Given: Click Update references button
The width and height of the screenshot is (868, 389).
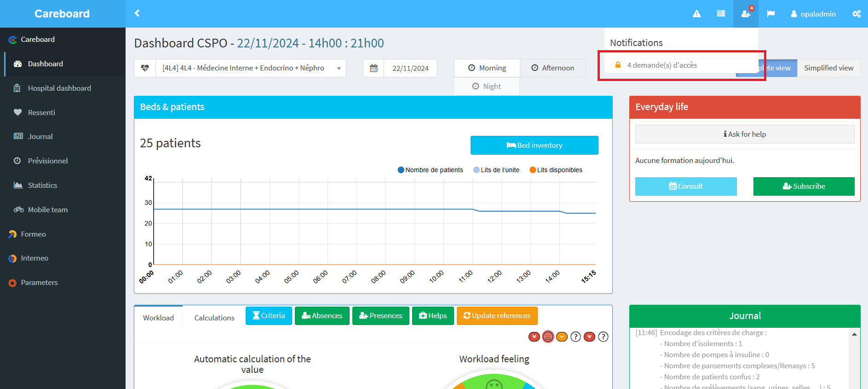Looking at the screenshot, I should point(497,316).
